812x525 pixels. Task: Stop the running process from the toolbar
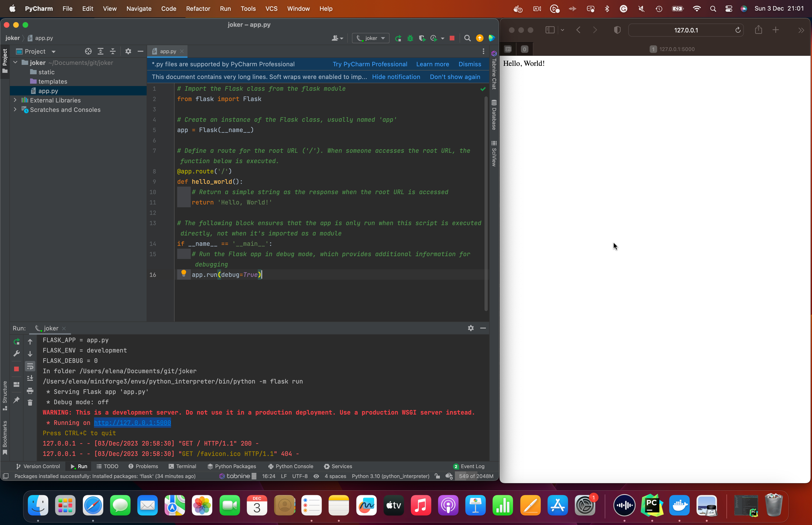(x=452, y=38)
